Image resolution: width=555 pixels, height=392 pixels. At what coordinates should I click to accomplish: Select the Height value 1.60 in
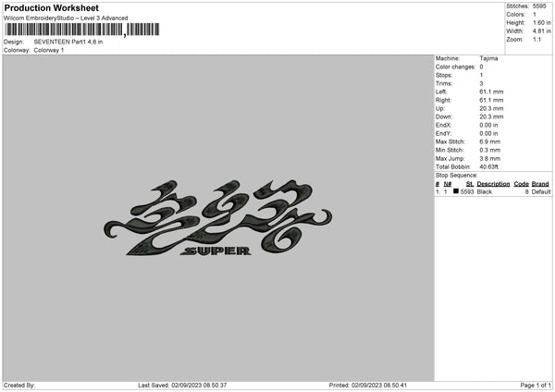(x=542, y=22)
